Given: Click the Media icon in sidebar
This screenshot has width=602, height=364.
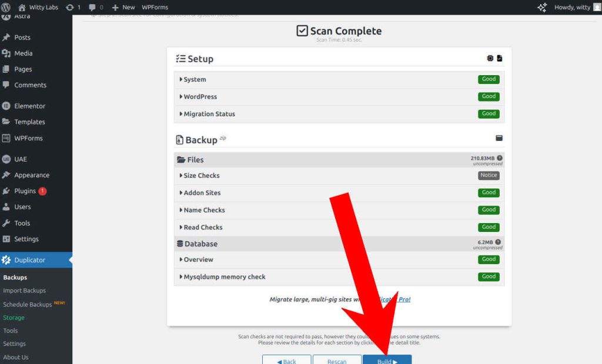Looking at the screenshot, I should pyautogui.click(x=6, y=53).
